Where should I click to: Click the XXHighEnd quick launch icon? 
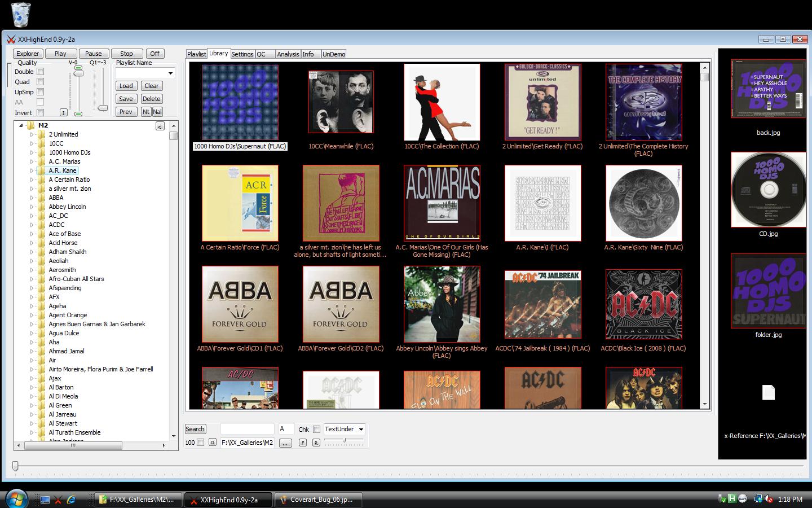click(58, 500)
